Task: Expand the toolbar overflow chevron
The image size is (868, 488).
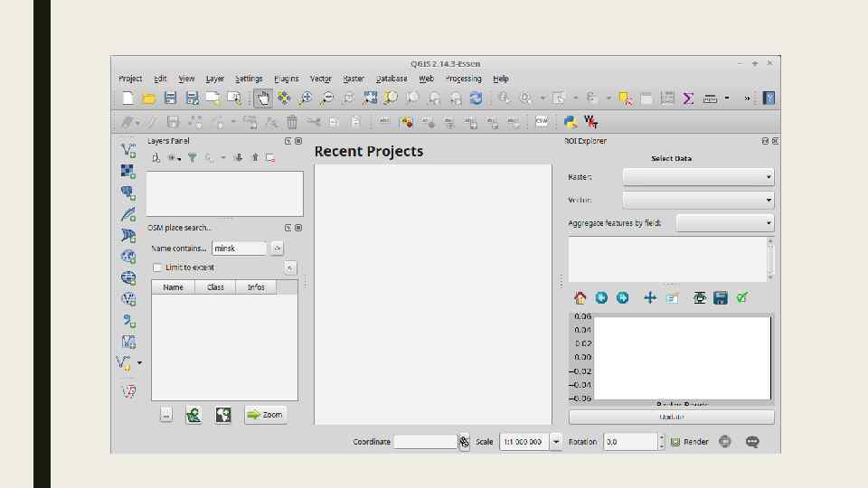Action: click(747, 99)
